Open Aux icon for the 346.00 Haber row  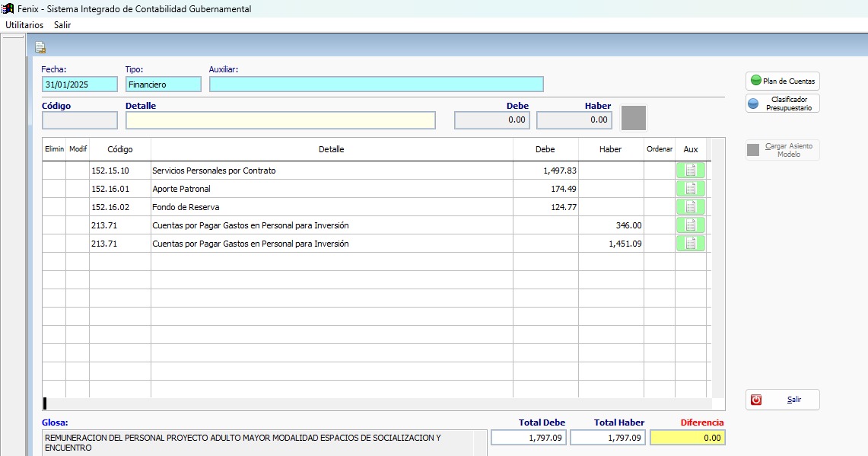tap(690, 225)
